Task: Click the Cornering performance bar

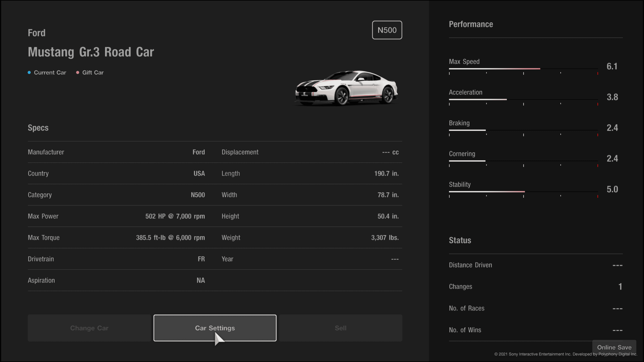Action: click(x=523, y=161)
